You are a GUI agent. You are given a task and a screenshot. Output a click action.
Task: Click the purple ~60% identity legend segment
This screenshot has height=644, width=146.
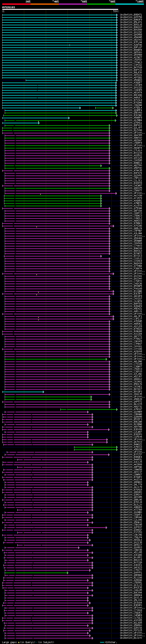point(73,4)
